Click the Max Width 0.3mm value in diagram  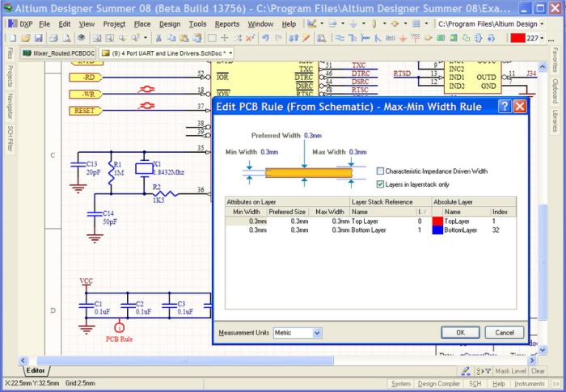tap(357, 152)
